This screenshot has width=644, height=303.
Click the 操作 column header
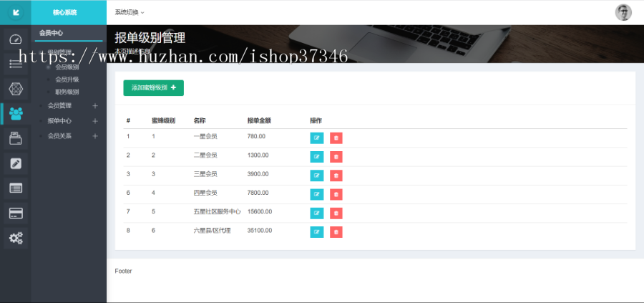(x=316, y=120)
